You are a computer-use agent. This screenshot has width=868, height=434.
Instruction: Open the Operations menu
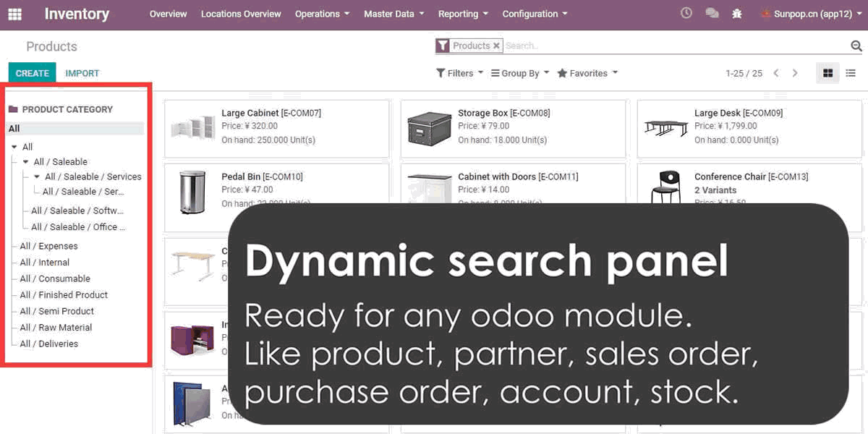(x=322, y=14)
